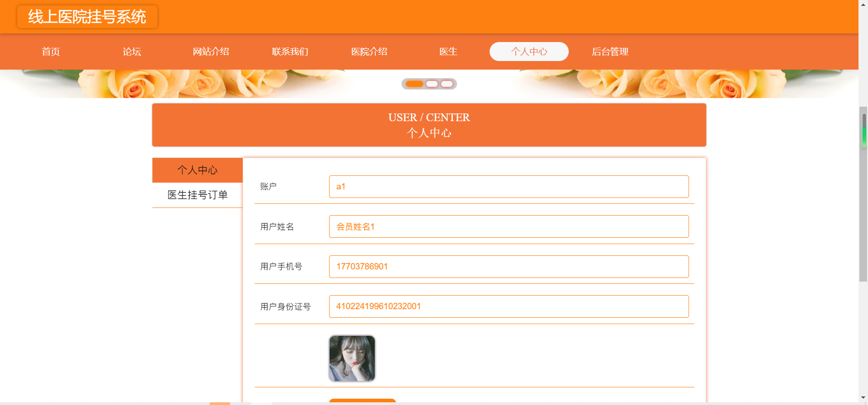Screen dimensions: 868x405
Task: Click the 用户姓名 label text
Action: [277, 227]
